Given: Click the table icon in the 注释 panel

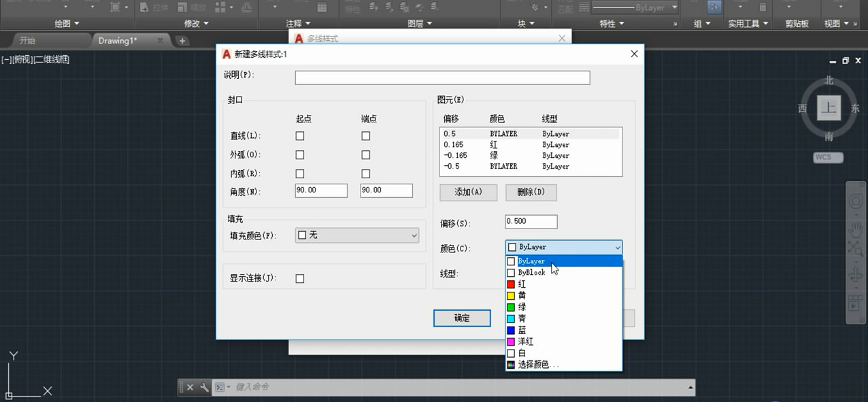Looking at the screenshot, I should point(322,9).
